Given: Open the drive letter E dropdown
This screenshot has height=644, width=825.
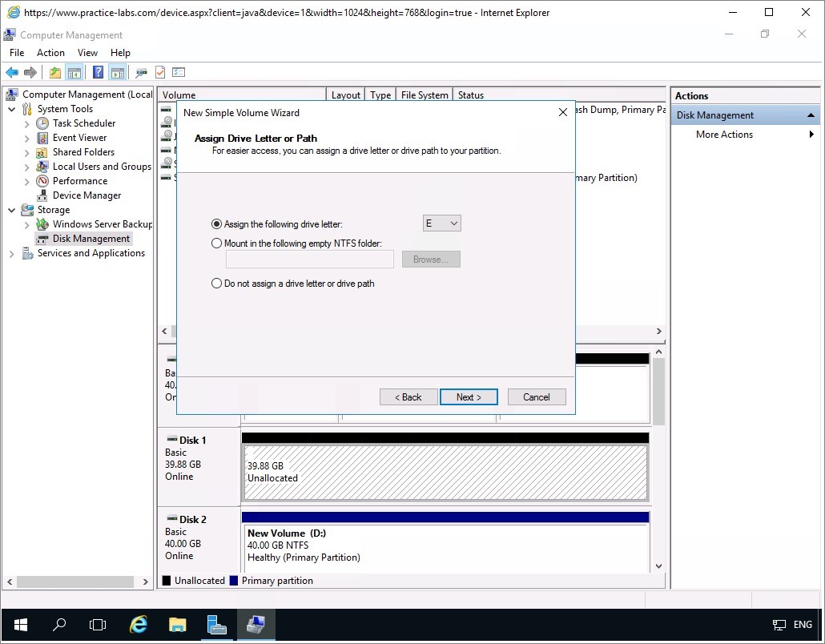Looking at the screenshot, I should click(x=442, y=223).
